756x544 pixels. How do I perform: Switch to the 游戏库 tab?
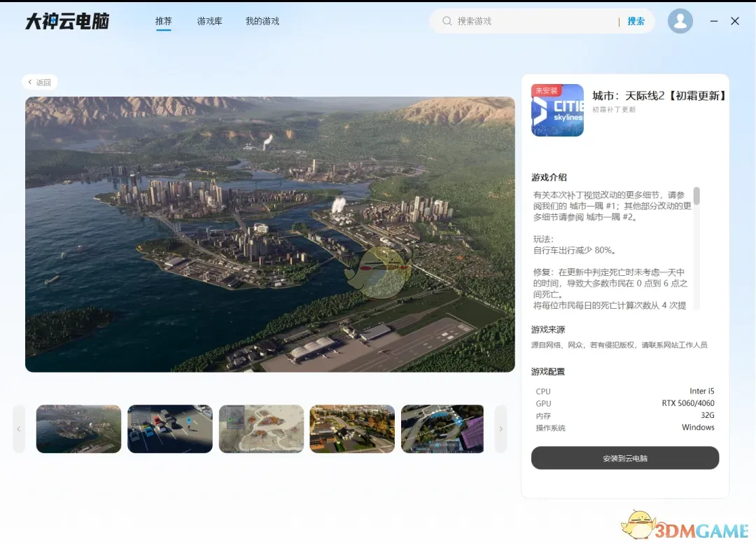(x=209, y=21)
